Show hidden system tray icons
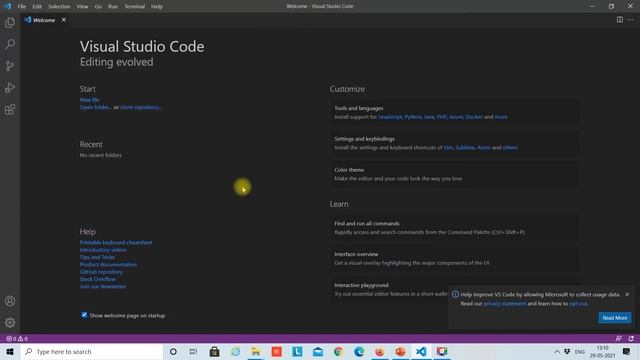640x360 pixels. tap(557, 351)
